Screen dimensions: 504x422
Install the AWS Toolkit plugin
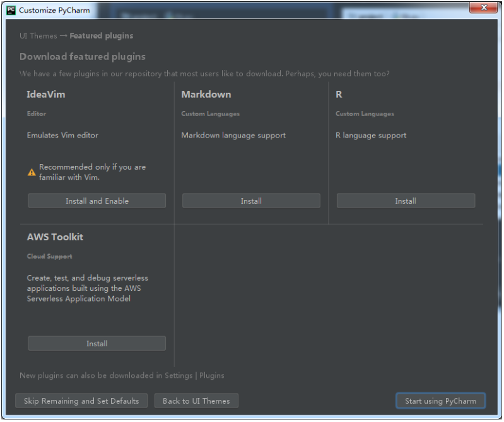(97, 343)
